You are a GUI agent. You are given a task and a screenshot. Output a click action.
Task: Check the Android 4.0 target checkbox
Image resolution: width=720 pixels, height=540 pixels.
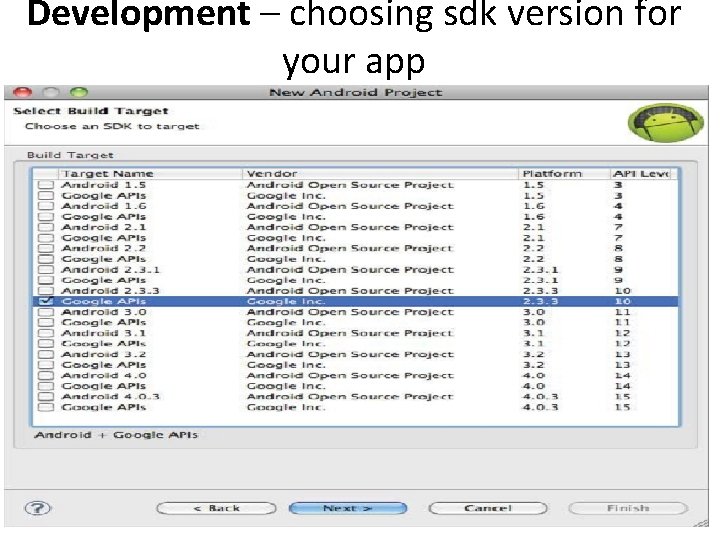[x=46, y=375]
